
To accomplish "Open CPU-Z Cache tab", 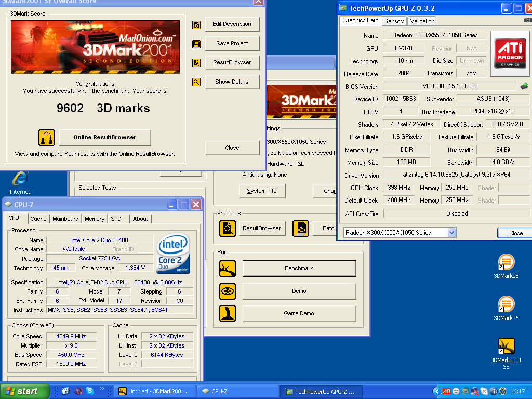I will pos(38,219).
